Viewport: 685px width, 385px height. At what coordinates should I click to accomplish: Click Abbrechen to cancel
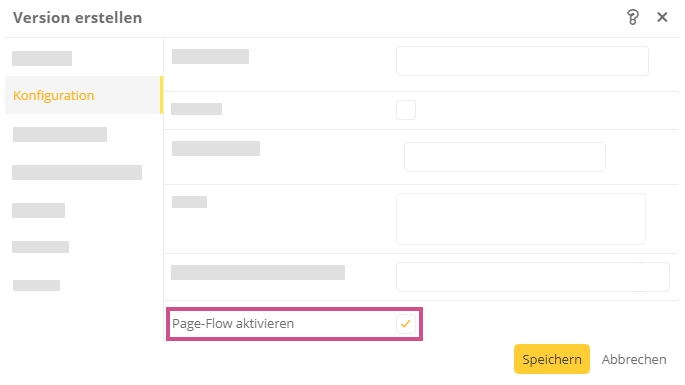point(634,359)
